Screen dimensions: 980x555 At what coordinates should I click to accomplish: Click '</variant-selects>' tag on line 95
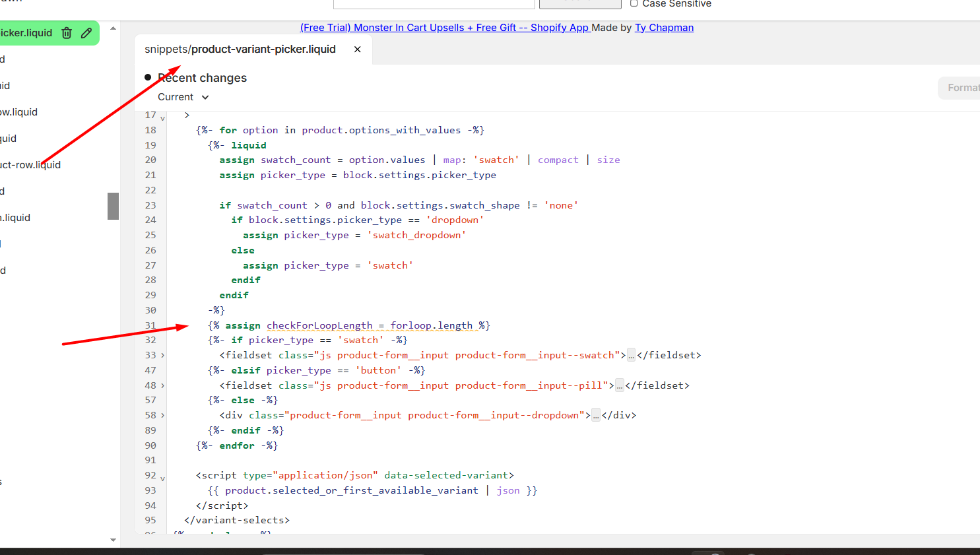pyautogui.click(x=237, y=520)
